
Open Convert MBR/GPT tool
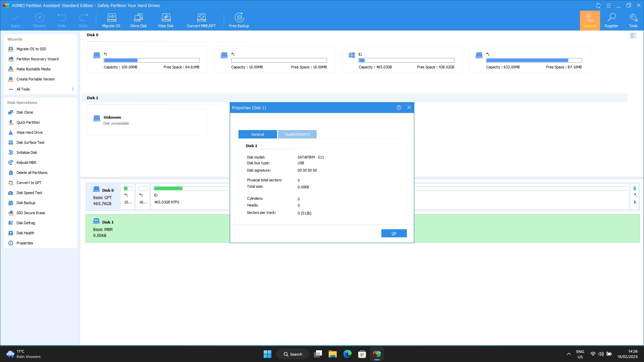(201, 20)
